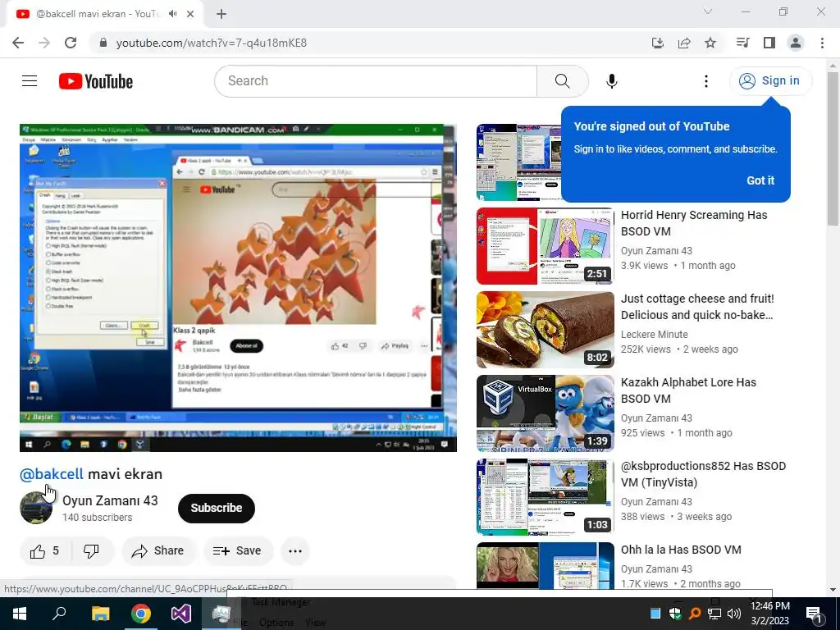Share the video
840x630 pixels.
point(158,550)
